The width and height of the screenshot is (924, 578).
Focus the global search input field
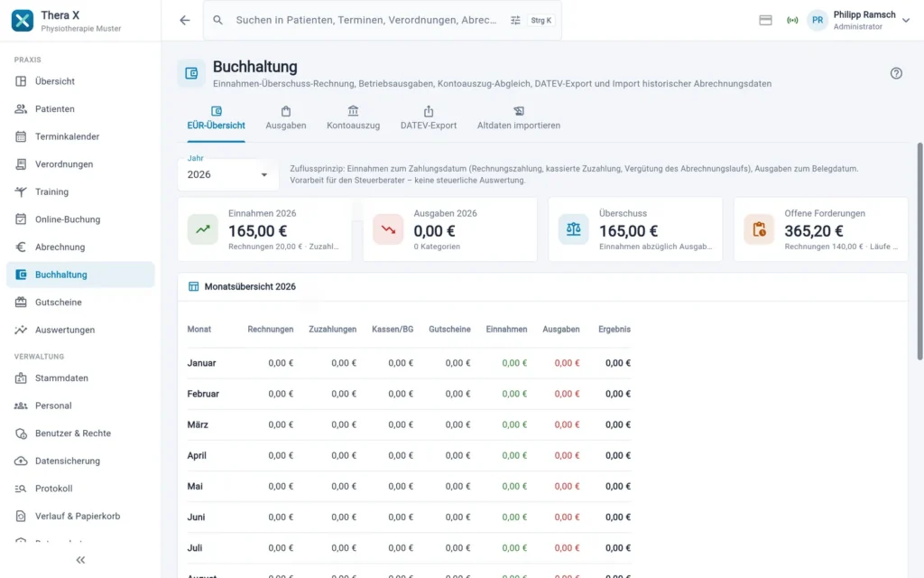tap(366, 20)
